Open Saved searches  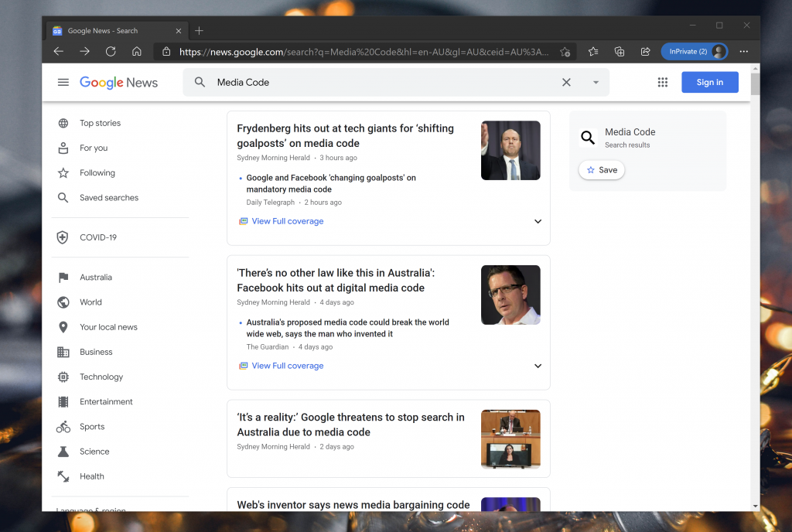pyautogui.click(x=109, y=197)
